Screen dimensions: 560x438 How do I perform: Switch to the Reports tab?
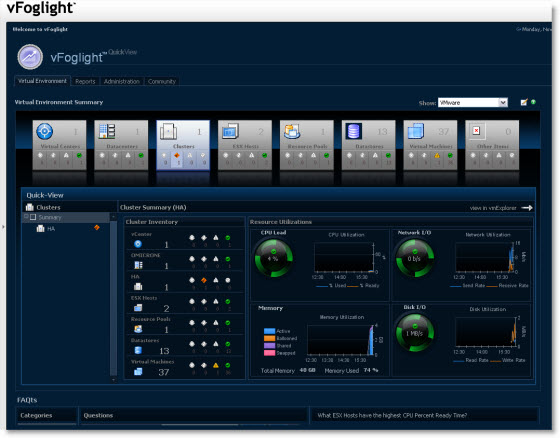pyautogui.click(x=85, y=81)
